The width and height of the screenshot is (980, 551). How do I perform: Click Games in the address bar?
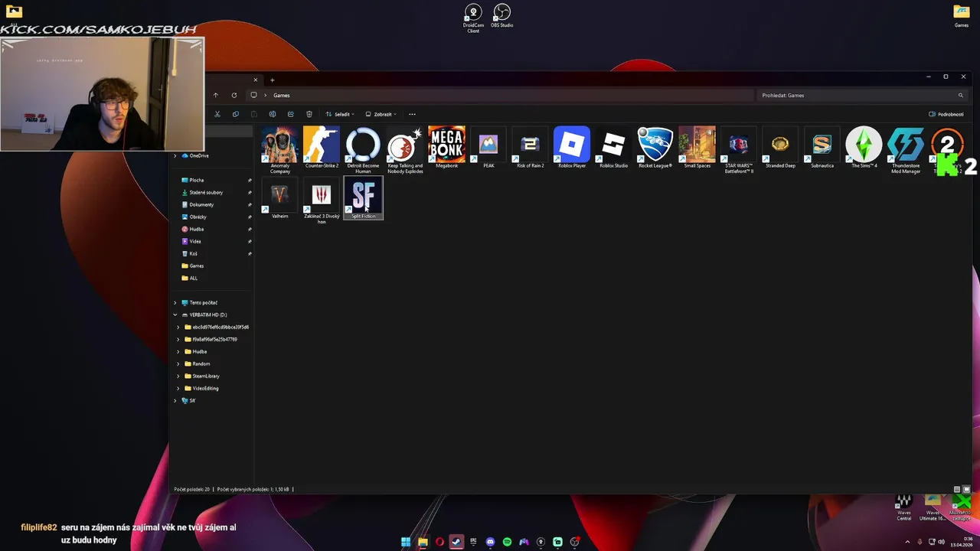(282, 95)
